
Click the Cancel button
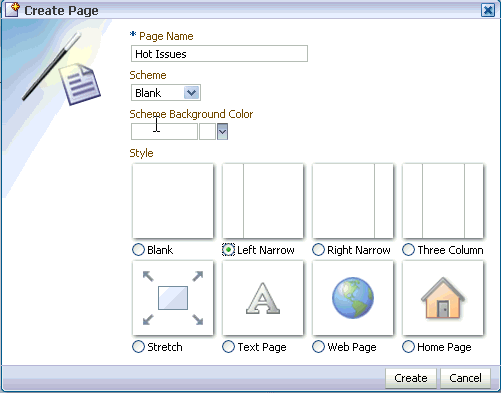[x=465, y=378]
